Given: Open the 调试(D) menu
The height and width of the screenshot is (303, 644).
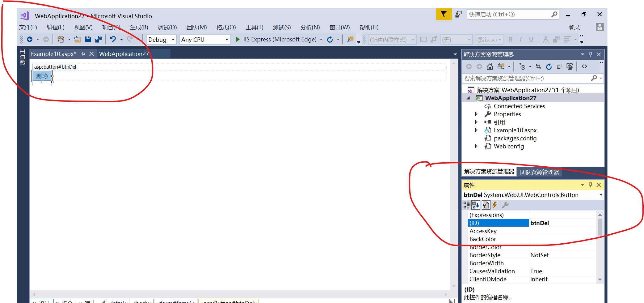Looking at the screenshot, I should point(167,27).
